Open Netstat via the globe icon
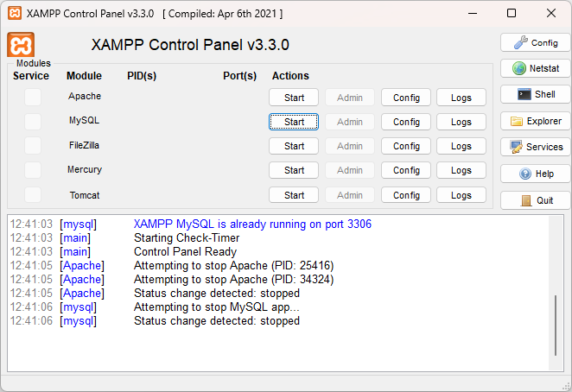Image resolution: width=572 pixels, height=392 pixels. [519, 68]
